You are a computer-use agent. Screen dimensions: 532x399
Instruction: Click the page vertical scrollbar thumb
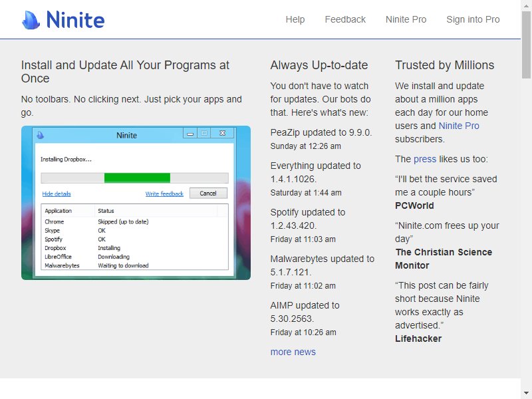point(526,45)
